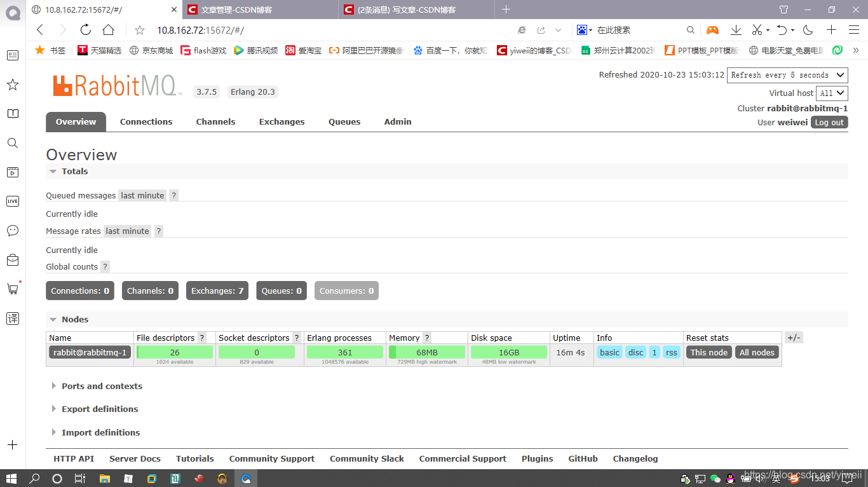Open the download manager icon
The height and width of the screenshot is (487, 868).
click(736, 30)
